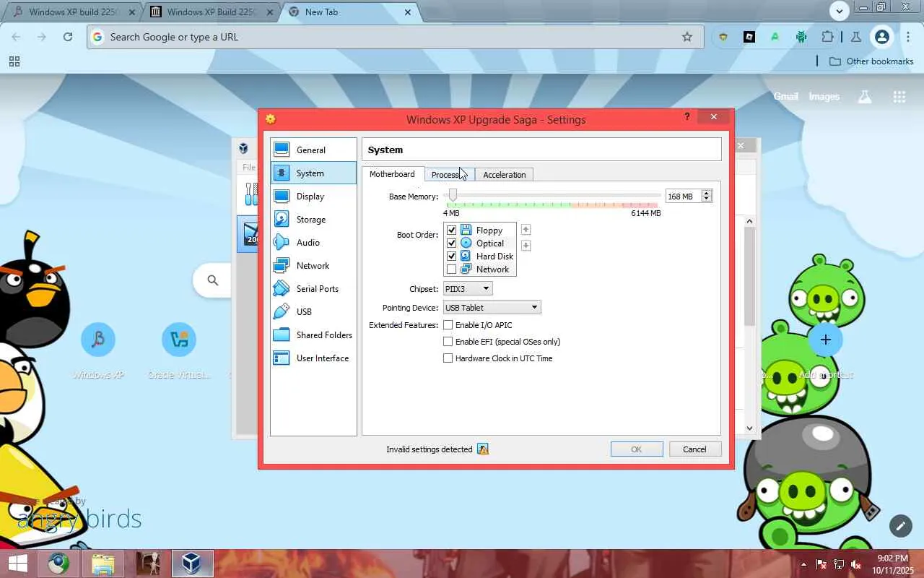
Task: Uncheck Floppy in Boot Order
Action: point(452,230)
